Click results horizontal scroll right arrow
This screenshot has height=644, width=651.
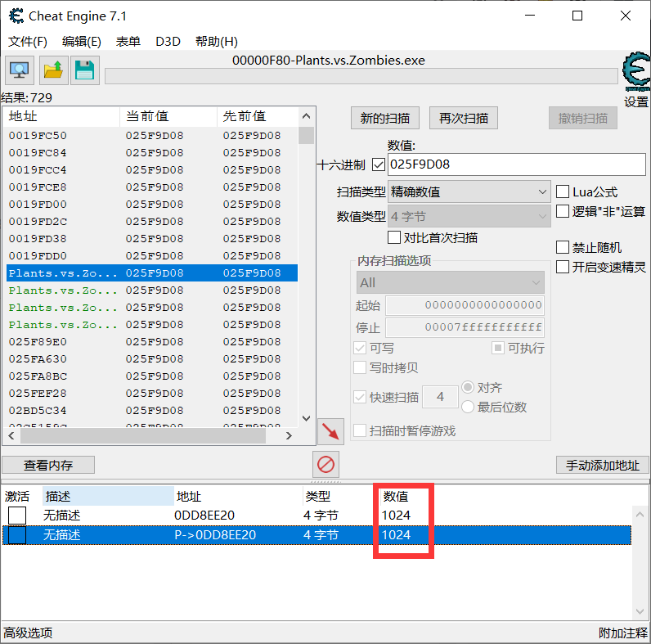click(x=289, y=435)
